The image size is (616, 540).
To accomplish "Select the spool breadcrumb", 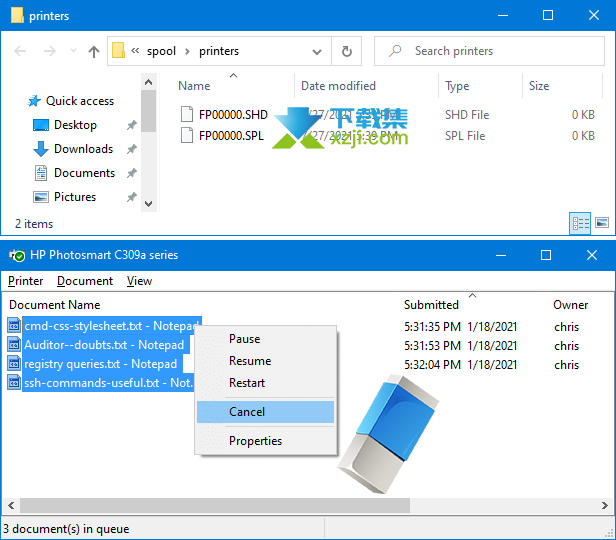I will click(161, 51).
